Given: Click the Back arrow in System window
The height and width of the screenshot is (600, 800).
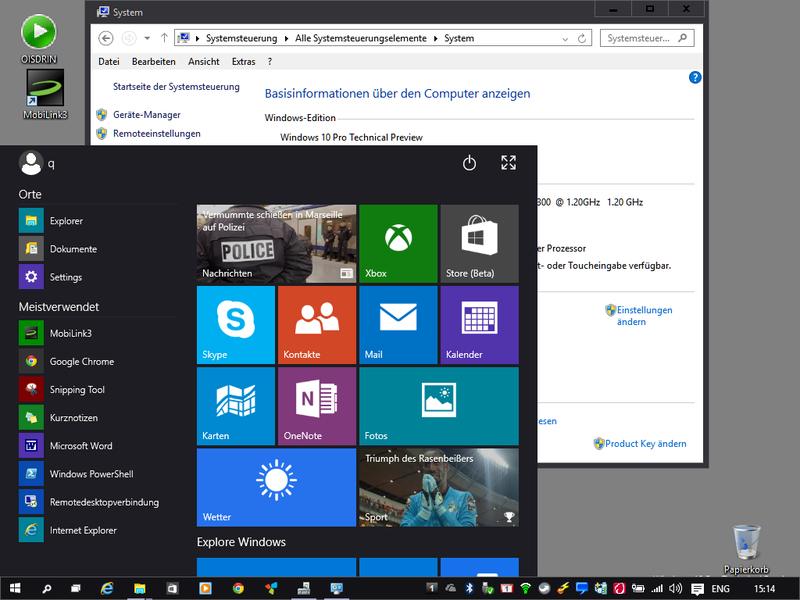Looking at the screenshot, I should pyautogui.click(x=106, y=38).
